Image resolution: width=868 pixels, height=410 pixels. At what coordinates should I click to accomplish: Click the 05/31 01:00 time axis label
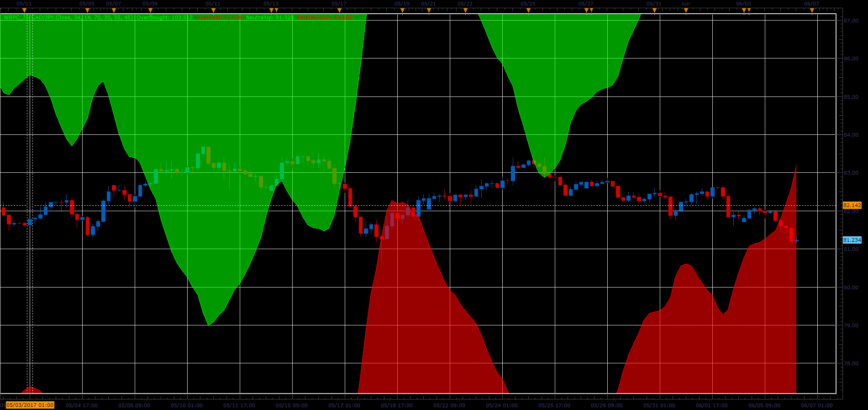click(x=659, y=405)
